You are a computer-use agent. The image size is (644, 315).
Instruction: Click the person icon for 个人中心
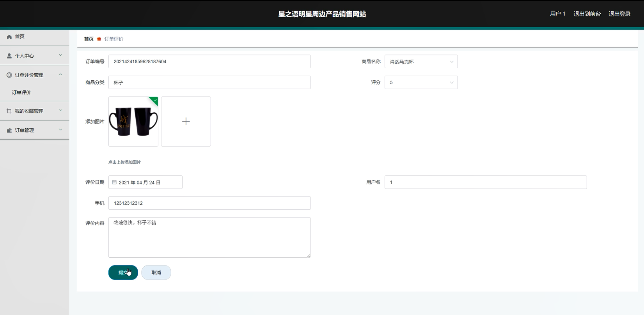[9, 56]
